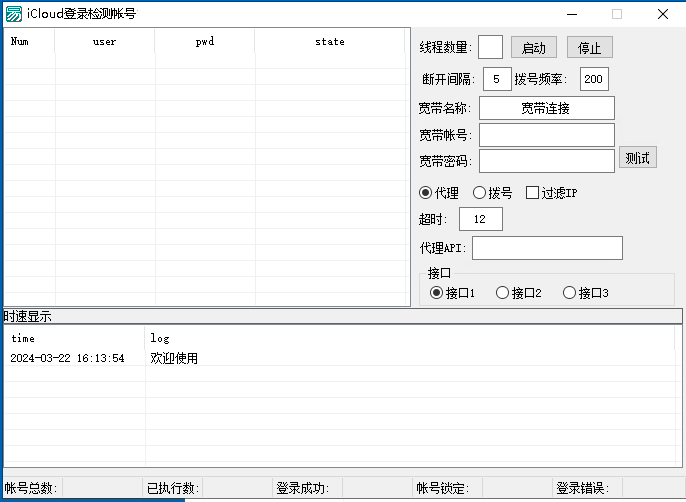Click the 测试 test button
The width and height of the screenshot is (686, 502).
637,158
